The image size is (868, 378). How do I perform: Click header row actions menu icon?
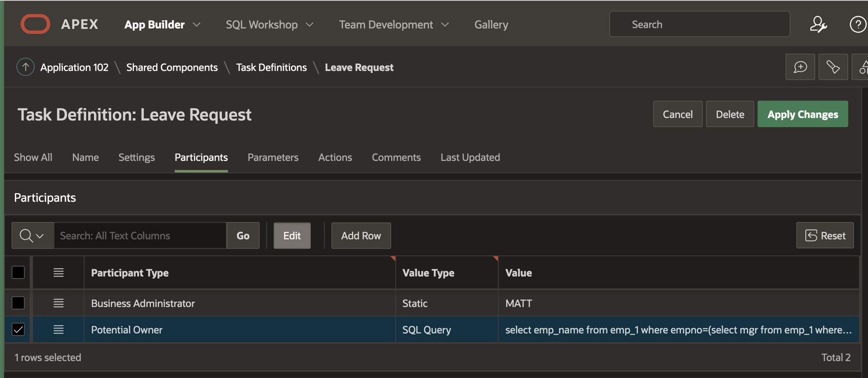(x=59, y=273)
